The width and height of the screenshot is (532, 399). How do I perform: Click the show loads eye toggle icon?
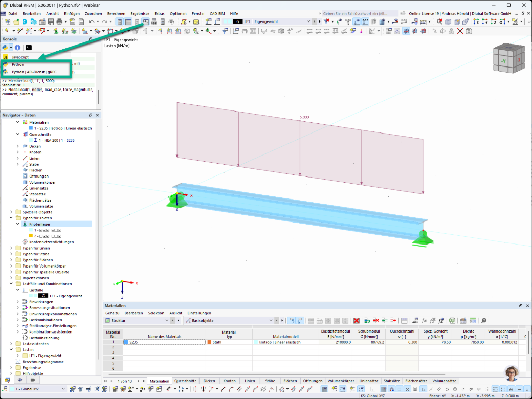(357, 21)
